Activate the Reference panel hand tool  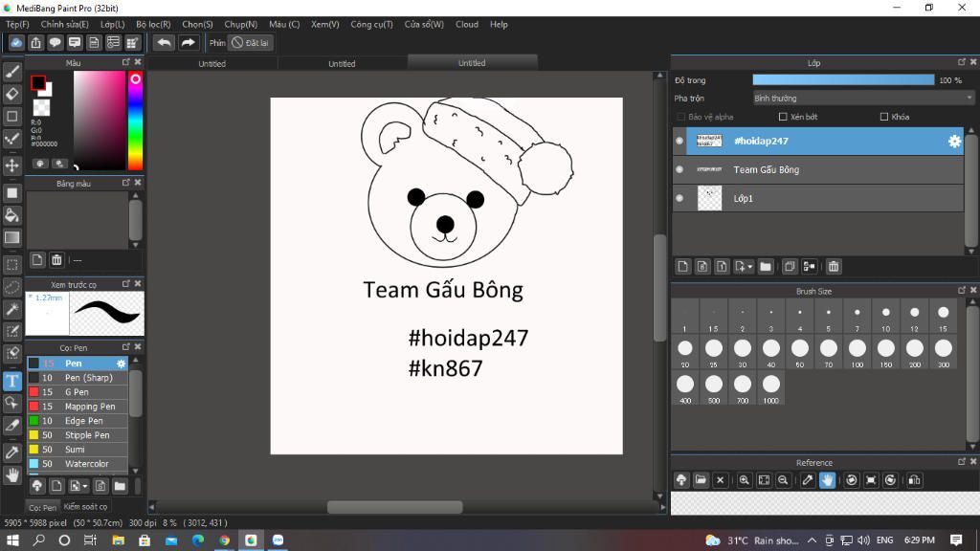coord(827,480)
